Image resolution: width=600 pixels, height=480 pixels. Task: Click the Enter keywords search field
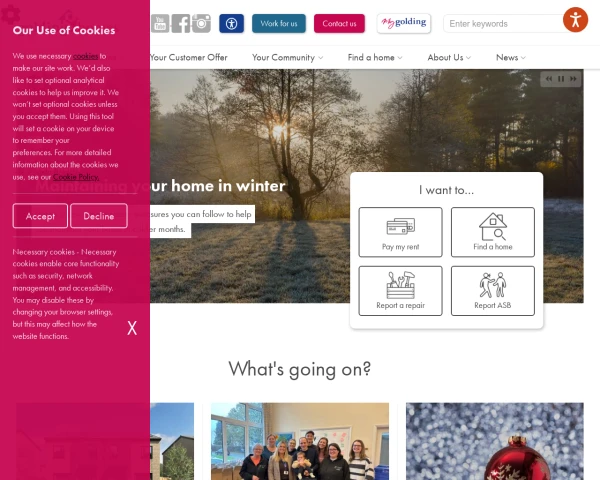pyautogui.click(x=503, y=24)
